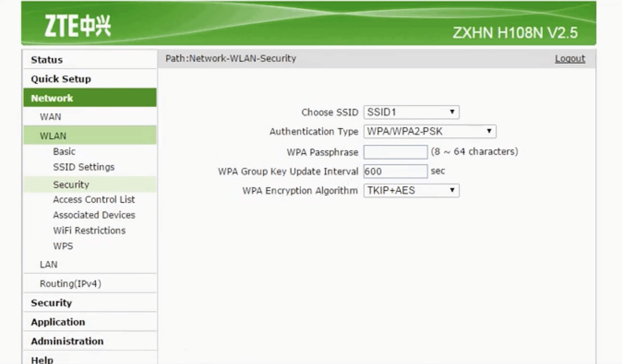622x364 pixels.
Task: Select the Network menu section
Action: click(x=52, y=98)
